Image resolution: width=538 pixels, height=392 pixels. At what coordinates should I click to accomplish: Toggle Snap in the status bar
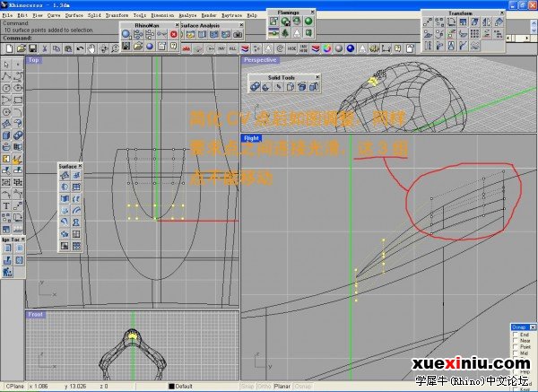pyautogui.click(x=247, y=387)
